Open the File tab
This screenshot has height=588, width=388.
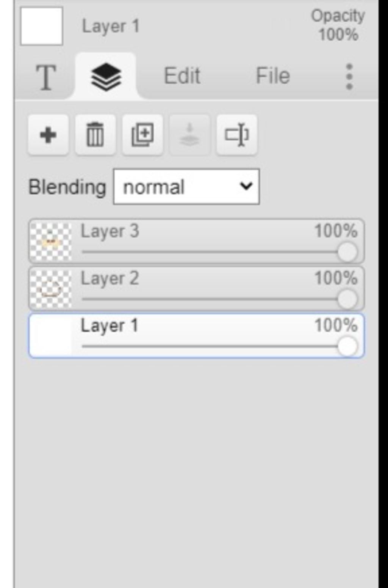(273, 75)
